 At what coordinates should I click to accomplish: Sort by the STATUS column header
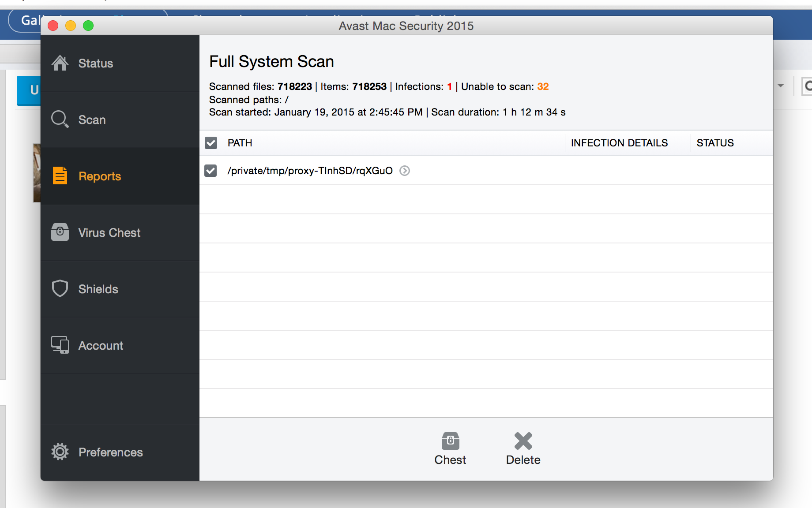715,143
